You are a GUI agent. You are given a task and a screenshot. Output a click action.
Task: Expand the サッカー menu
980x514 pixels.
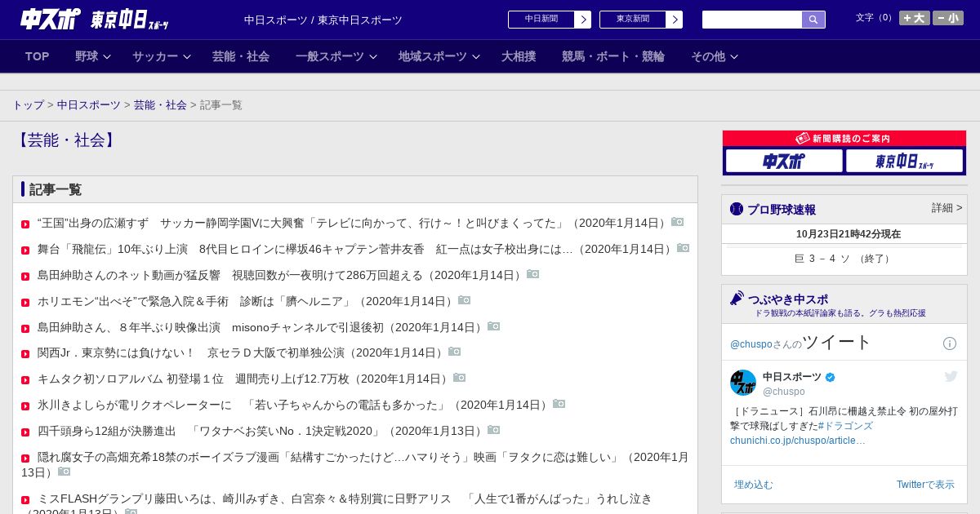(162, 56)
